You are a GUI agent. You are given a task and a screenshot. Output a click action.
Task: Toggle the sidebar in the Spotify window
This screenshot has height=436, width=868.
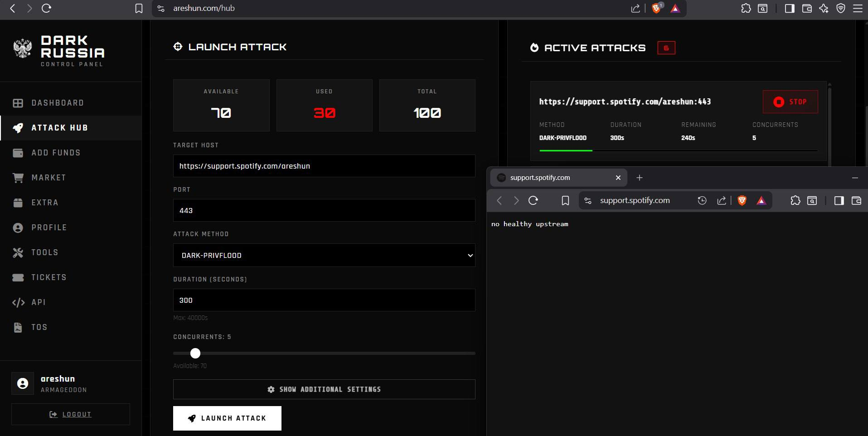tap(839, 200)
